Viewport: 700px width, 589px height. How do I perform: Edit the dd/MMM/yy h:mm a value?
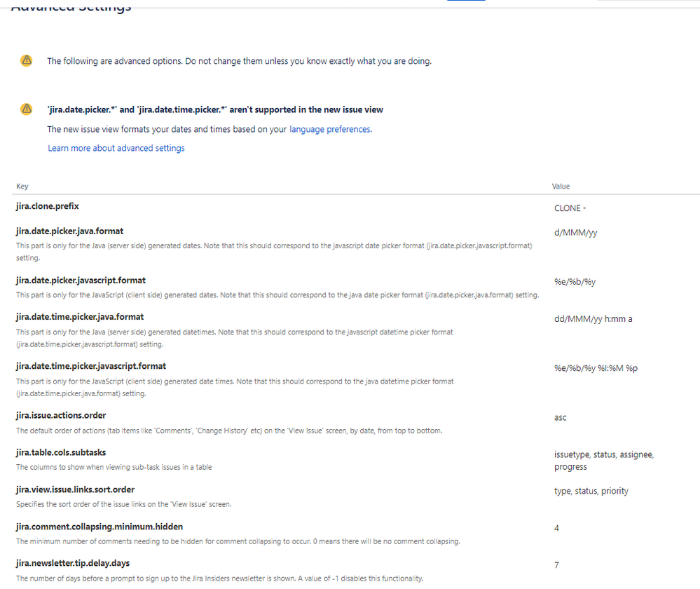[x=593, y=318]
